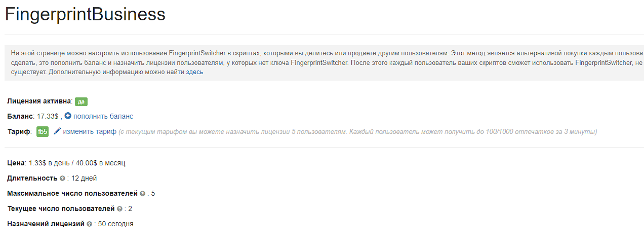The height and width of the screenshot is (246, 644).
Task: Follow the здесь link in the info box
Action: [x=194, y=72]
